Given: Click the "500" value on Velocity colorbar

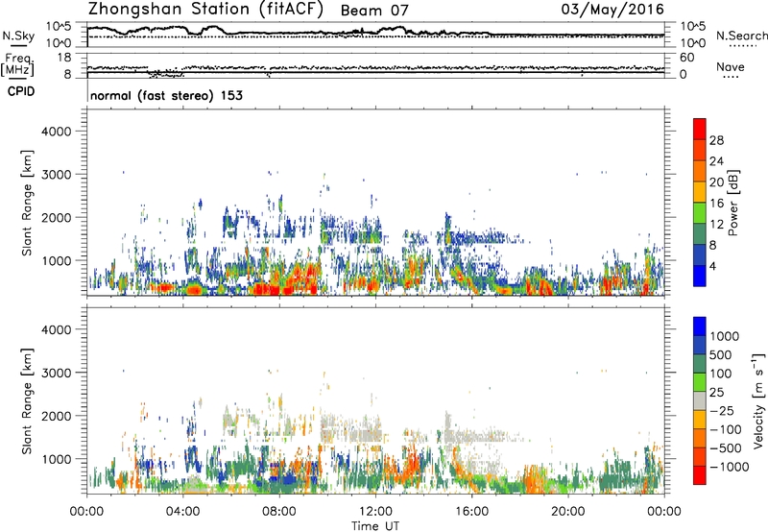Looking at the screenshot, I should [722, 355].
